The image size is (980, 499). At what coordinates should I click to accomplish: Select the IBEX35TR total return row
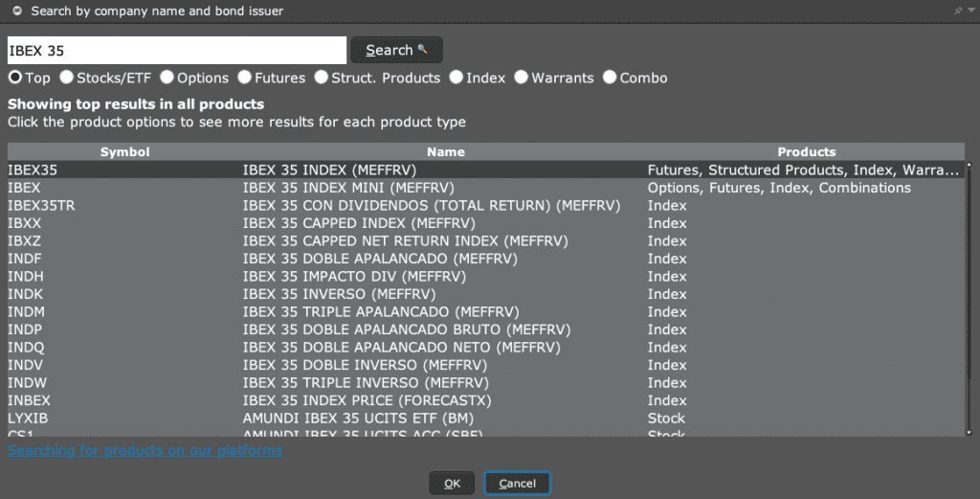(486, 205)
